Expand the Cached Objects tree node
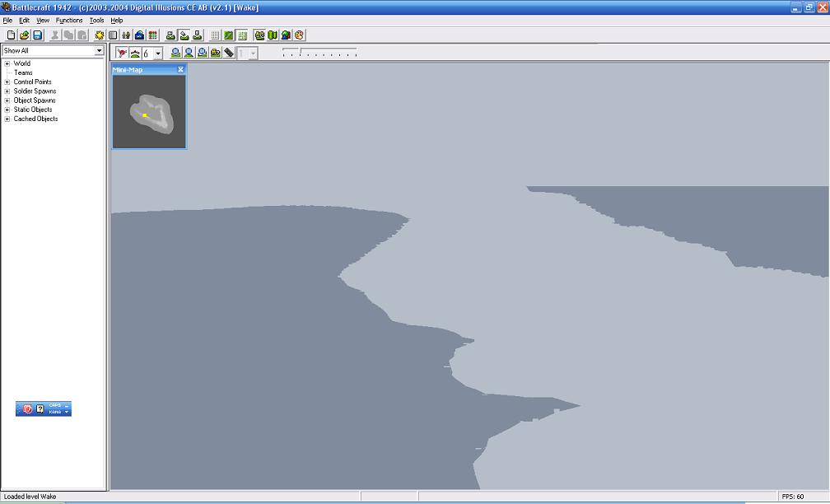 pyautogui.click(x=7, y=119)
